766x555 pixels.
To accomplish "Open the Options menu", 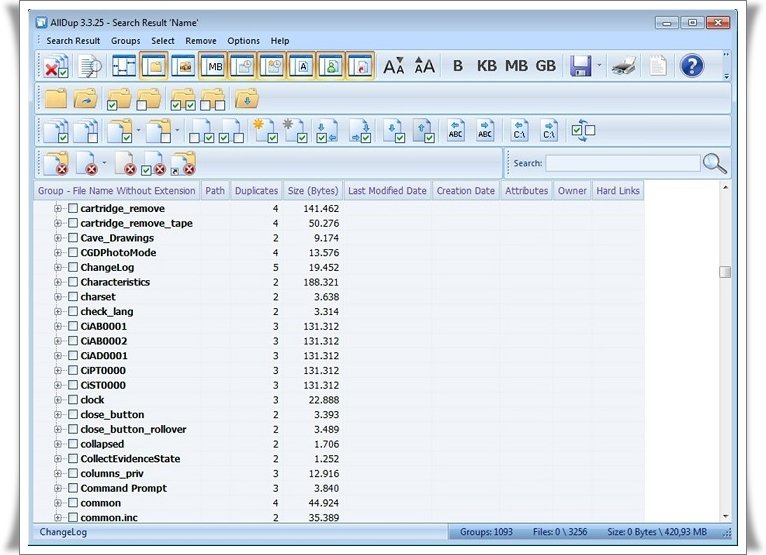I will pyautogui.click(x=243, y=41).
